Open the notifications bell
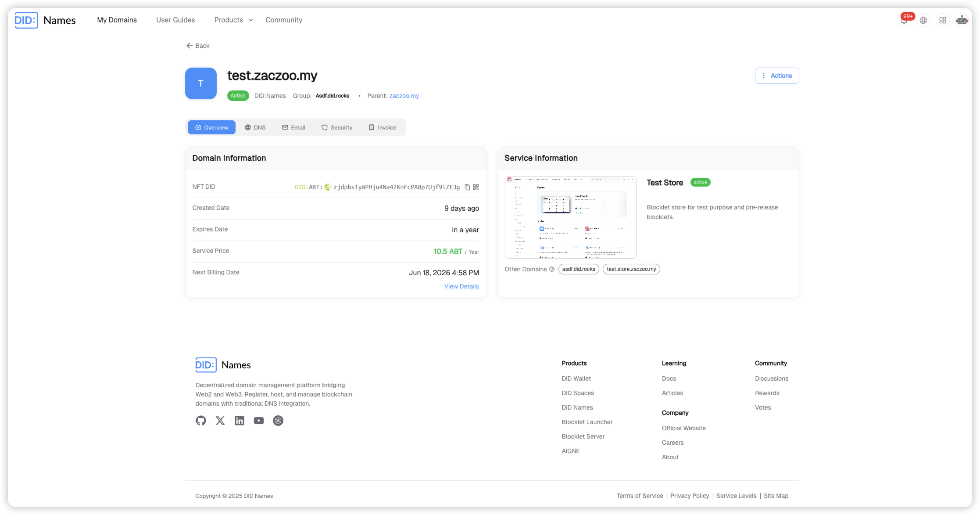Screen dimensions: 980x515 point(904,20)
